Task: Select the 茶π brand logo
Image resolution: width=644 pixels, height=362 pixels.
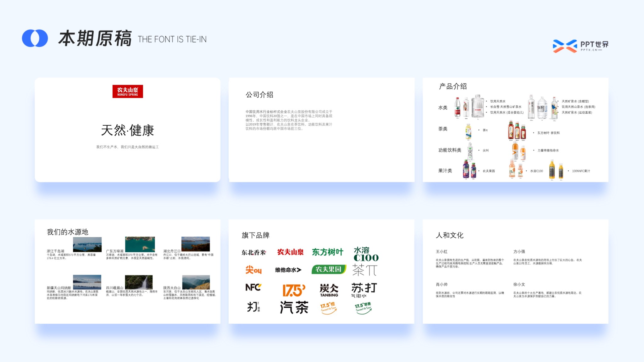Action: click(x=365, y=270)
